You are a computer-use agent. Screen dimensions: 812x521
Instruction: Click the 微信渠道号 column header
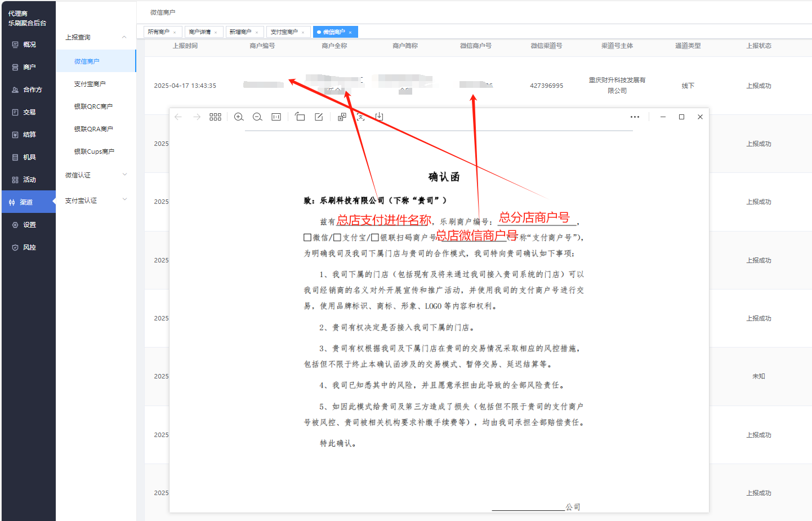[x=547, y=46]
